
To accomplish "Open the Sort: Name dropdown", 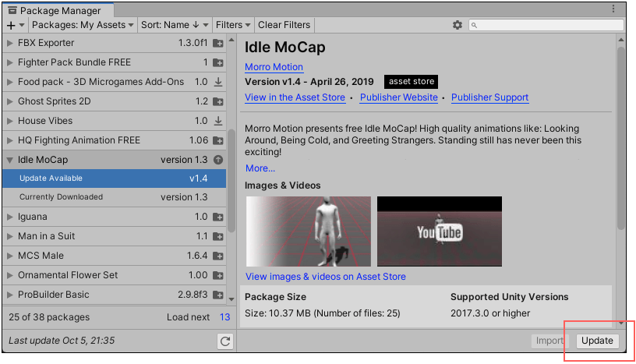I will 175,25.
